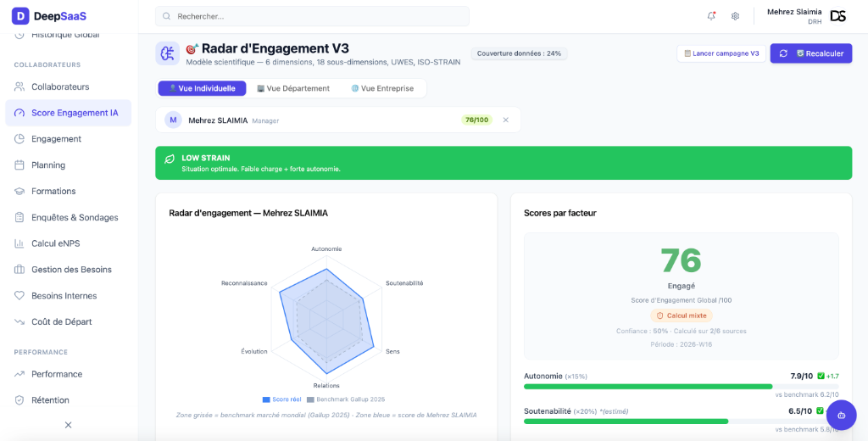Open Gestion des Besoins page

[x=69, y=270]
